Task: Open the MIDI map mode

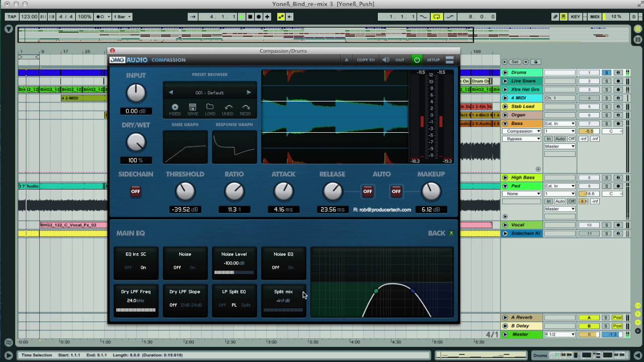Action: [x=595, y=17]
